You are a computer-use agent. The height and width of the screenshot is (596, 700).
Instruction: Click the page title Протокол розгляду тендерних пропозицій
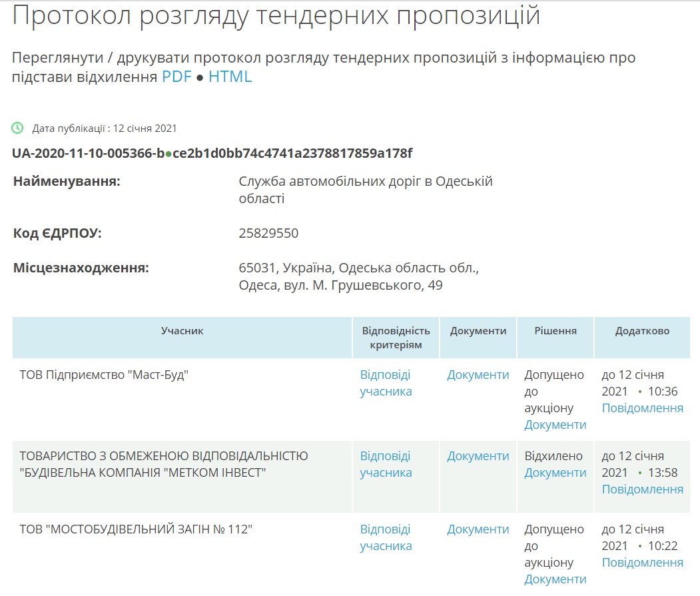point(276,15)
